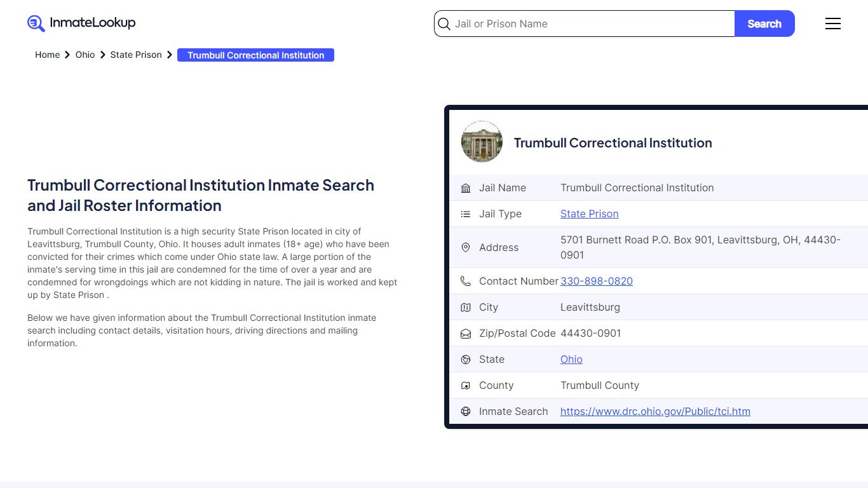Select the Trumbull Correctional Institution breadcrumb
Image resolution: width=868 pixels, height=488 pixels.
pyautogui.click(x=255, y=55)
